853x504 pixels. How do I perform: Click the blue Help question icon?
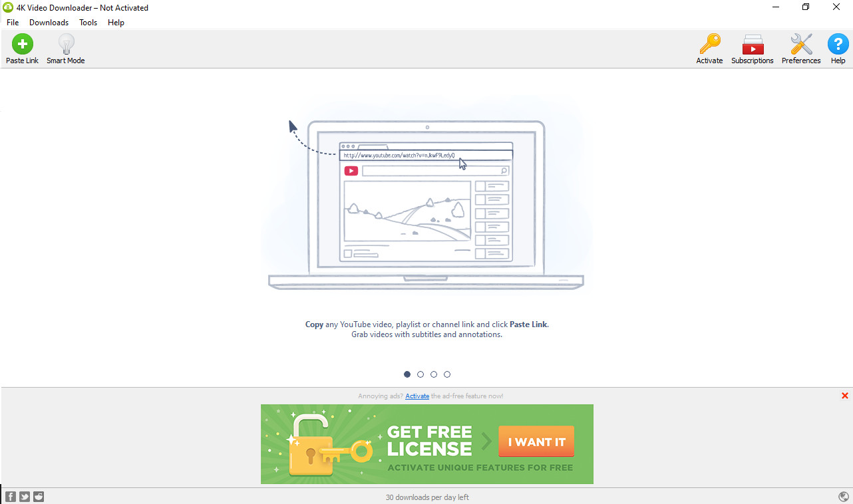coord(838,44)
